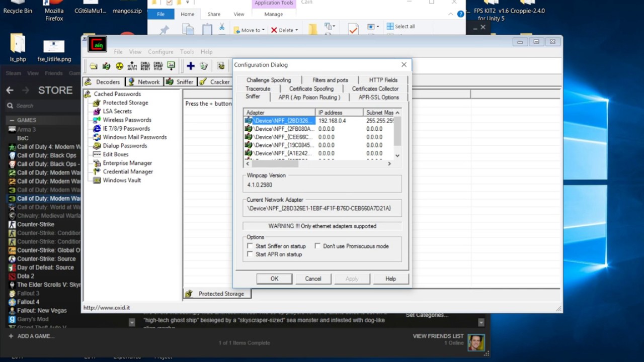The height and width of the screenshot is (362, 644).
Task: Click Help button in Configuration Dialog
Action: coord(390,279)
